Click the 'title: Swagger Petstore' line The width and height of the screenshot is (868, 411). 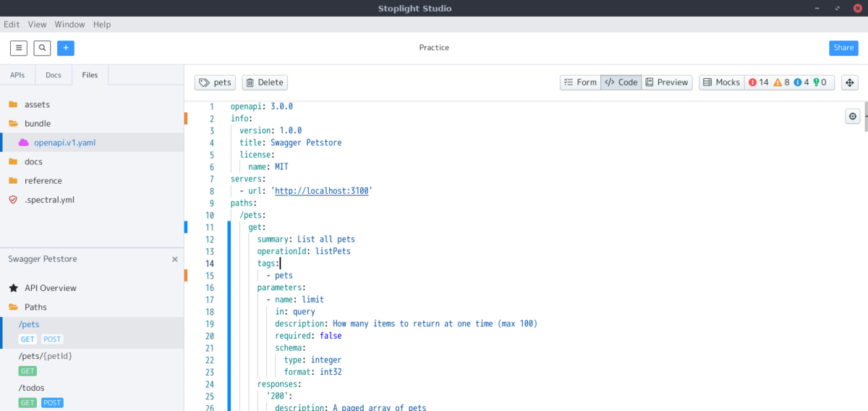tap(291, 143)
